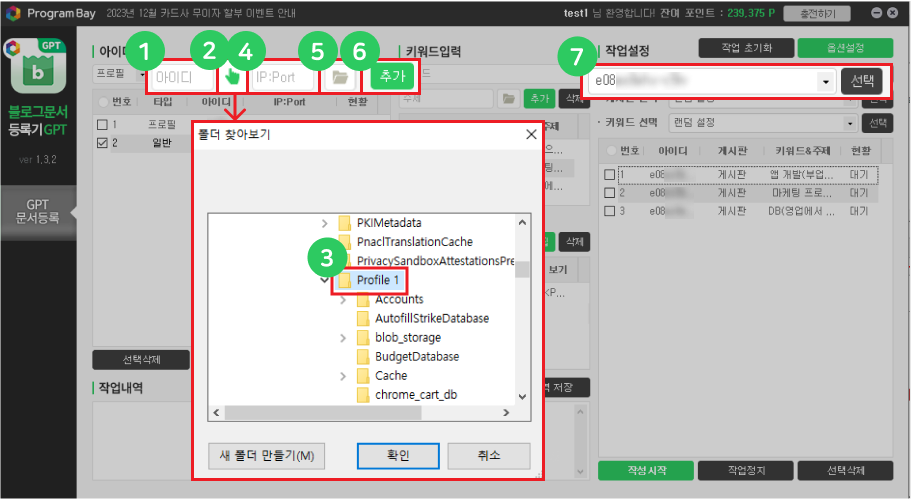Expand the PKIMetadata folder node
911x499 pixels.
click(324, 223)
